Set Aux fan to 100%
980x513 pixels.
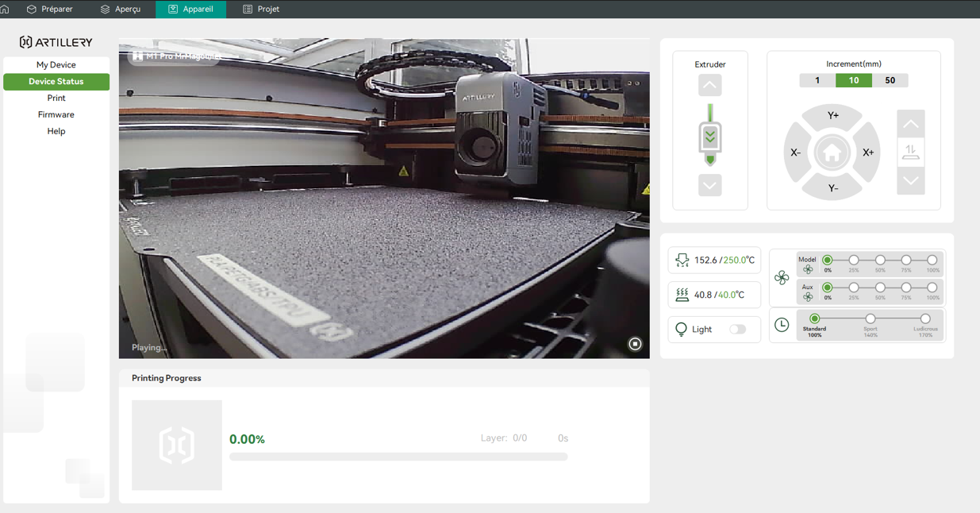[932, 287]
